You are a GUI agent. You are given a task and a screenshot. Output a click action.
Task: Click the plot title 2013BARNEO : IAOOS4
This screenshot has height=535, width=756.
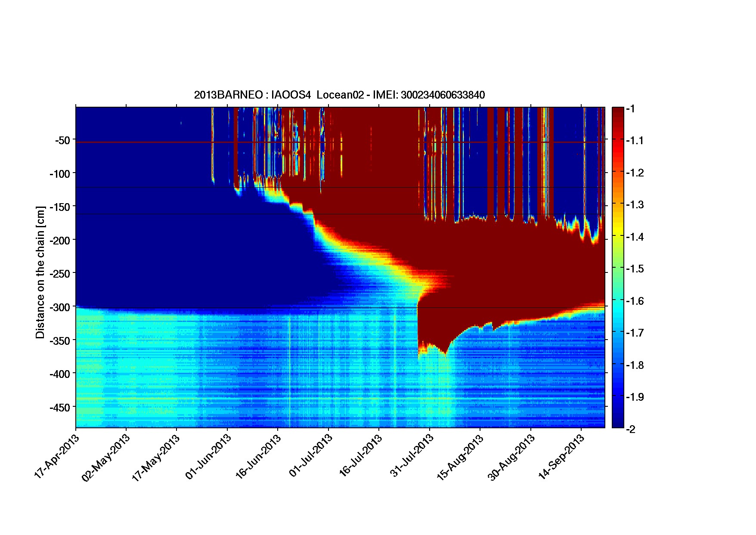252,95
